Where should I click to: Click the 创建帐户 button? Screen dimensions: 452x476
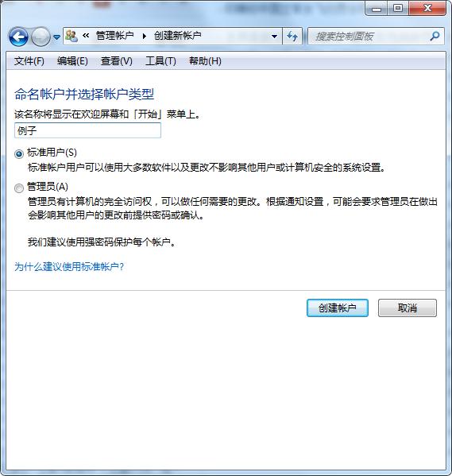coord(338,308)
